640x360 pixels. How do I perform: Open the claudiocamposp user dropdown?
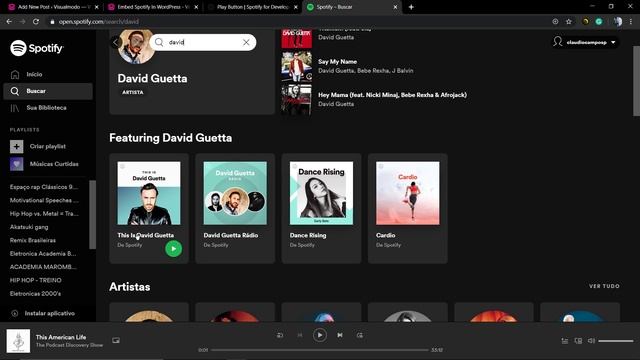(585, 42)
